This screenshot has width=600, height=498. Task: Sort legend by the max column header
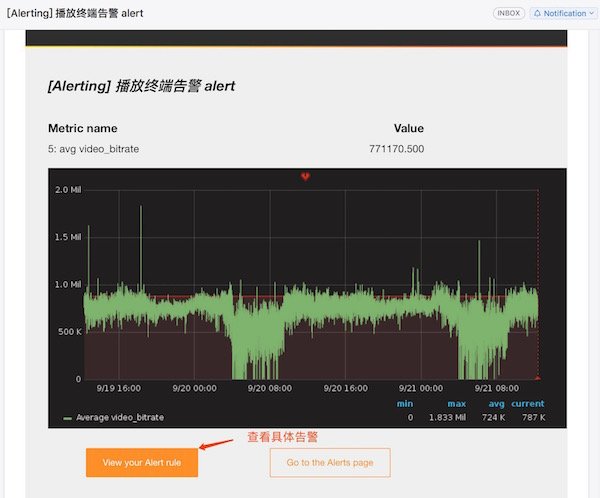(x=457, y=404)
